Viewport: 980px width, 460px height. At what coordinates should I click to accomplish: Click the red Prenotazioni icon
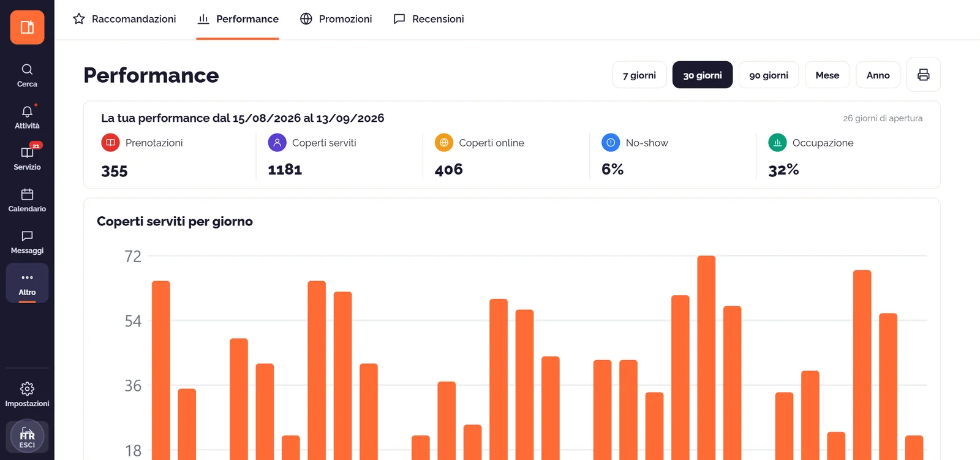[110, 143]
